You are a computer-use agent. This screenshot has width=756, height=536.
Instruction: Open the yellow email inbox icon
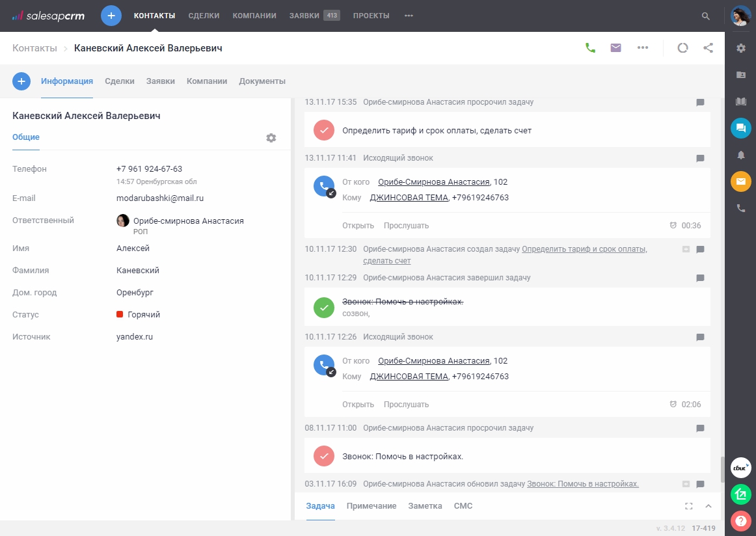(x=740, y=181)
